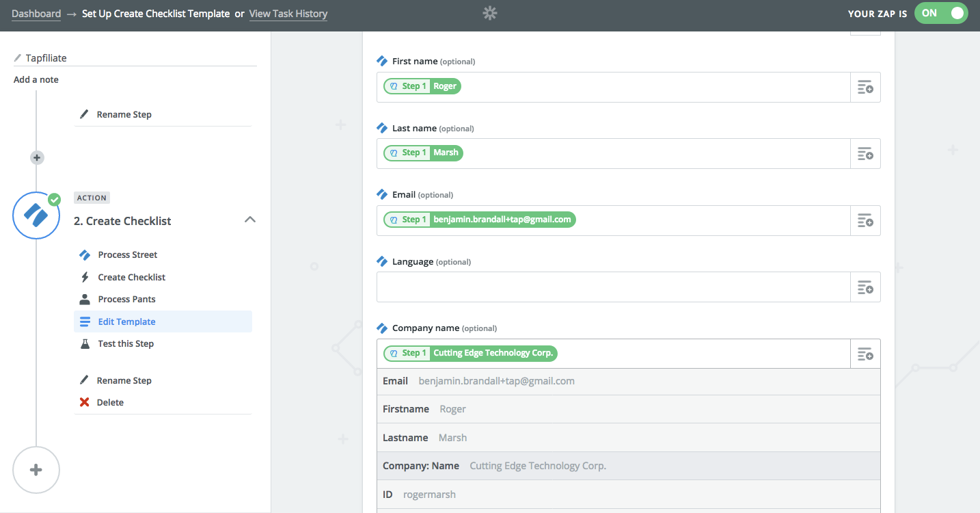Open the Dashboard link
Image resolution: width=980 pixels, height=513 pixels.
click(x=36, y=14)
